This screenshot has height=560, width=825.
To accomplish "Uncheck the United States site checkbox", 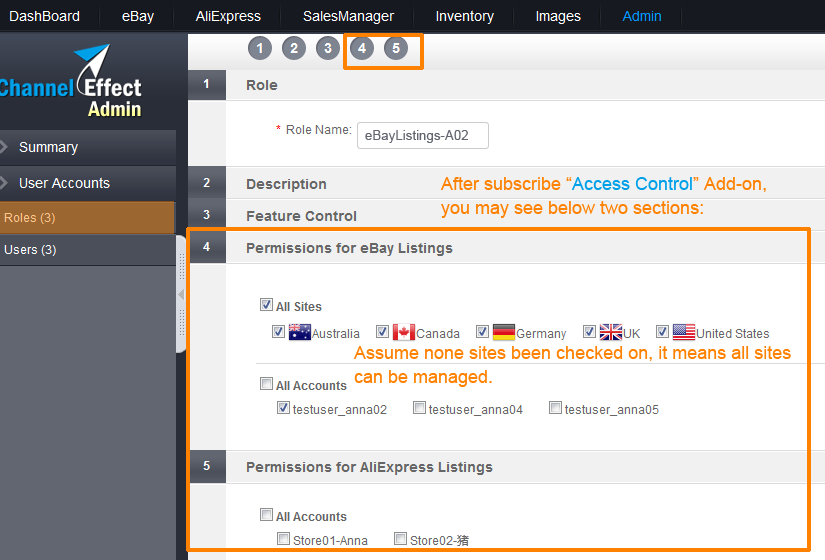I will point(662,332).
